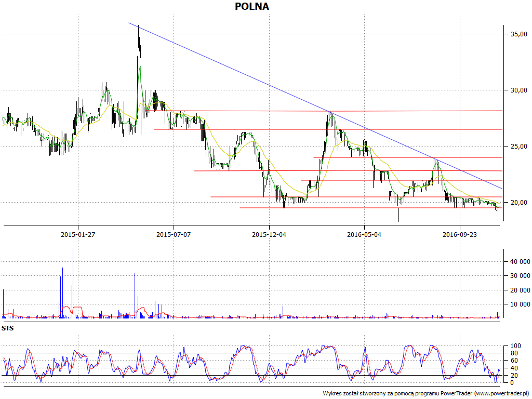Click the 30,00 price axis label
This screenshot has width=532, height=399.
(x=519, y=90)
